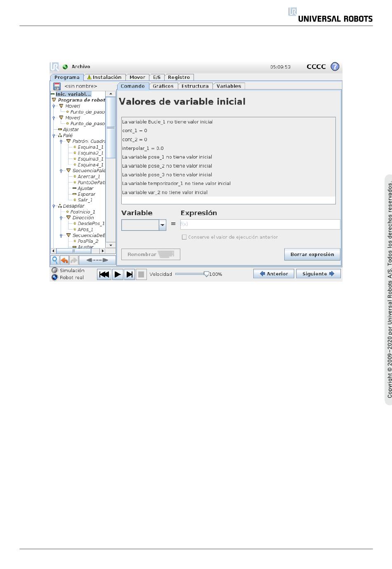Select 'La variable pose_2 no tiene valor inicial'
392x569 pixels.
click(x=228, y=166)
